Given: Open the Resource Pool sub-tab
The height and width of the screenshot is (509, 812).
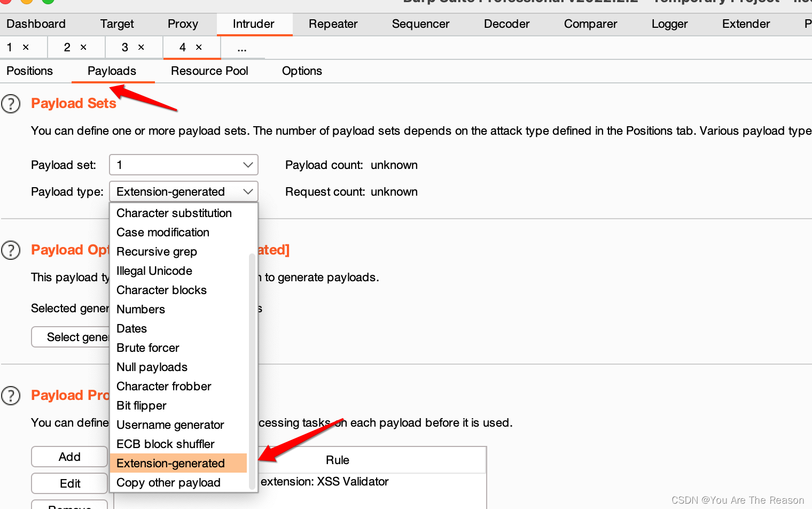Looking at the screenshot, I should [209, 71].
